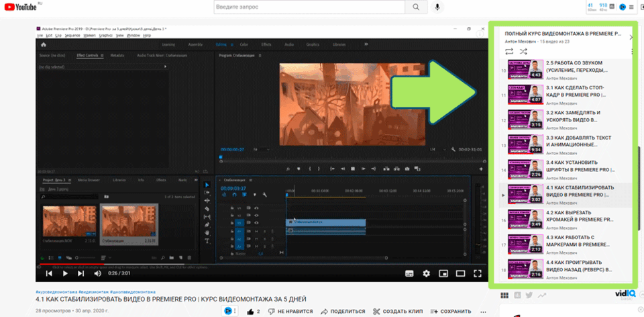This screenshot has height=317, width=644.
Task: Click the СОХРАНИТЬ save button
Action: [451, 311]
